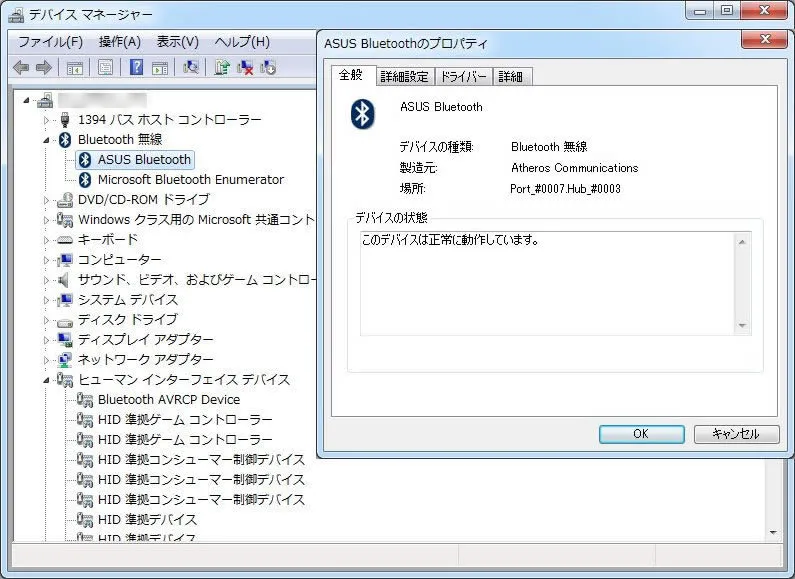Image resolution: width=795 pixels, height=579 pixels.
Task: Expand Windows クラス用の Microsoft 共通コント node
Action: pyautogui.click(x=47, y=220)
